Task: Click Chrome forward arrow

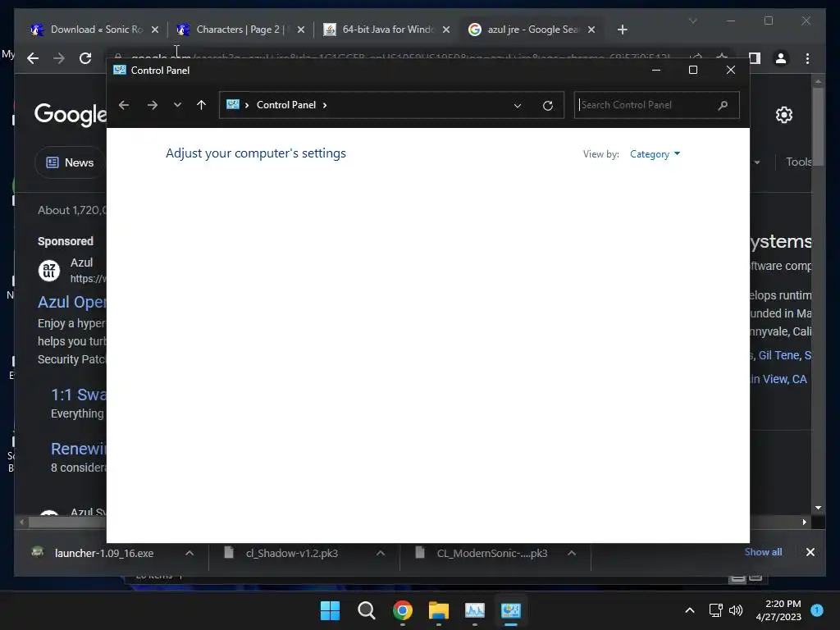Action: (x=59, y=58)
